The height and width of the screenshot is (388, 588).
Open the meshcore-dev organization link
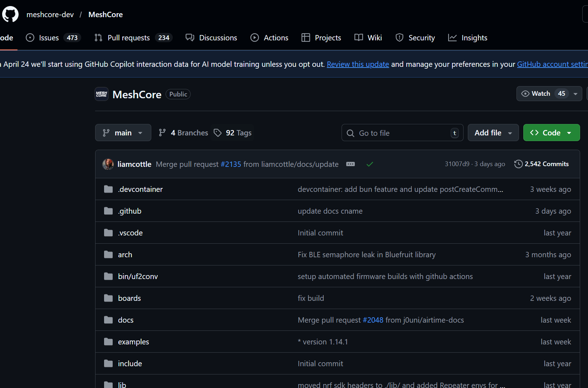tap(50, 14)
